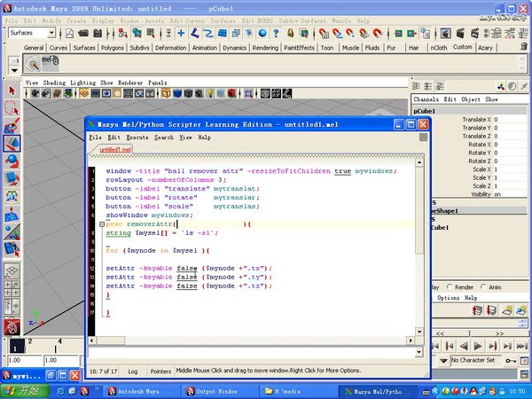This screenshot has height=399, width=532.
Task: Open the scene file icon in status line
Action: tap(82, 33)
